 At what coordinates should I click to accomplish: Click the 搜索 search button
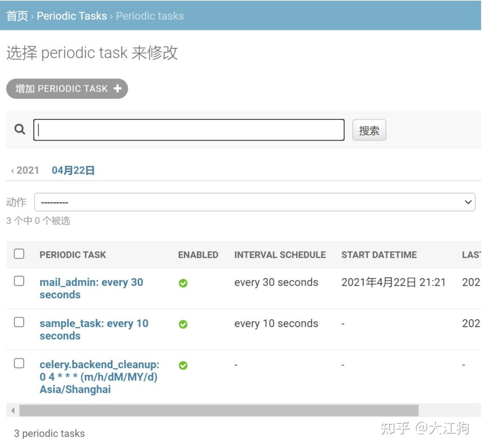click(369, 130)
